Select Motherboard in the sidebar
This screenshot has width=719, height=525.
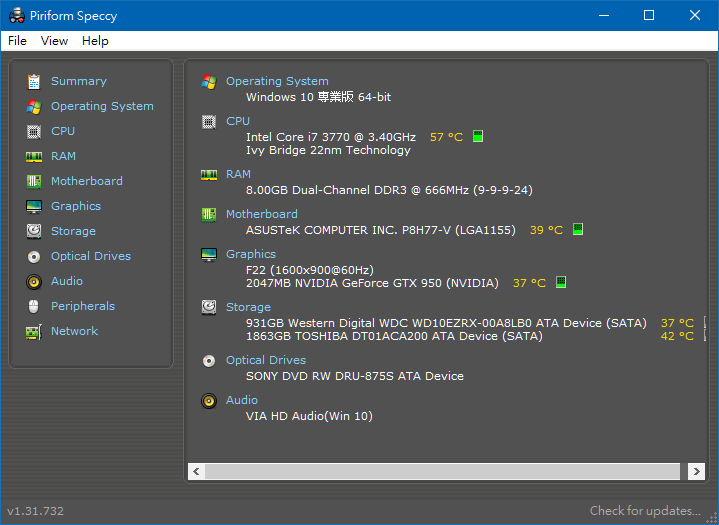(x=87, y=181)
